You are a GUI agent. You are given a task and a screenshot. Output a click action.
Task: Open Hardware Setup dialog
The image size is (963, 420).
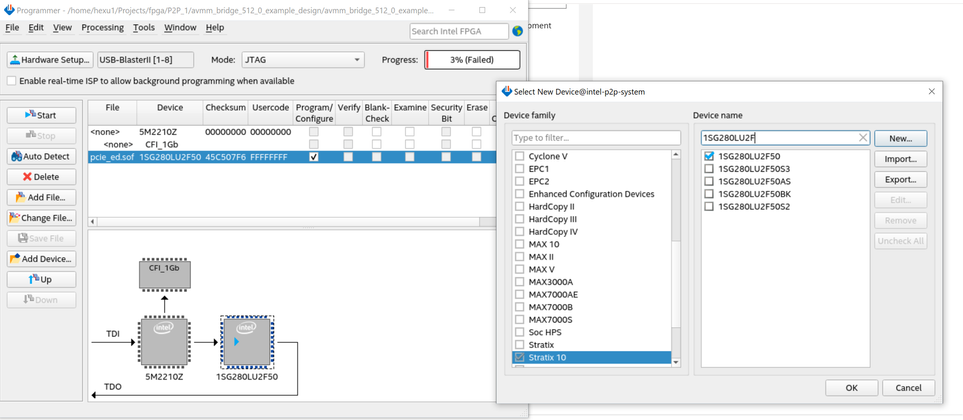click(x=50, y=60)
